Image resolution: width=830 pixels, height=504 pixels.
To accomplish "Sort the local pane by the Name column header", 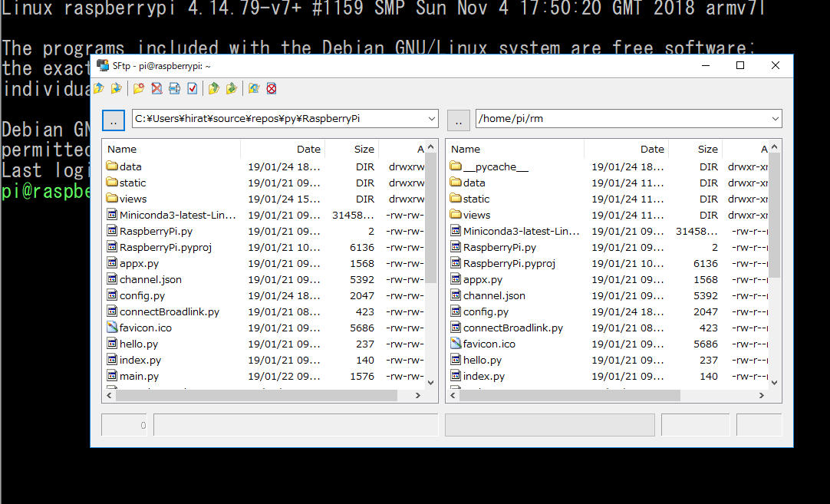I will (x=172, y=150).
